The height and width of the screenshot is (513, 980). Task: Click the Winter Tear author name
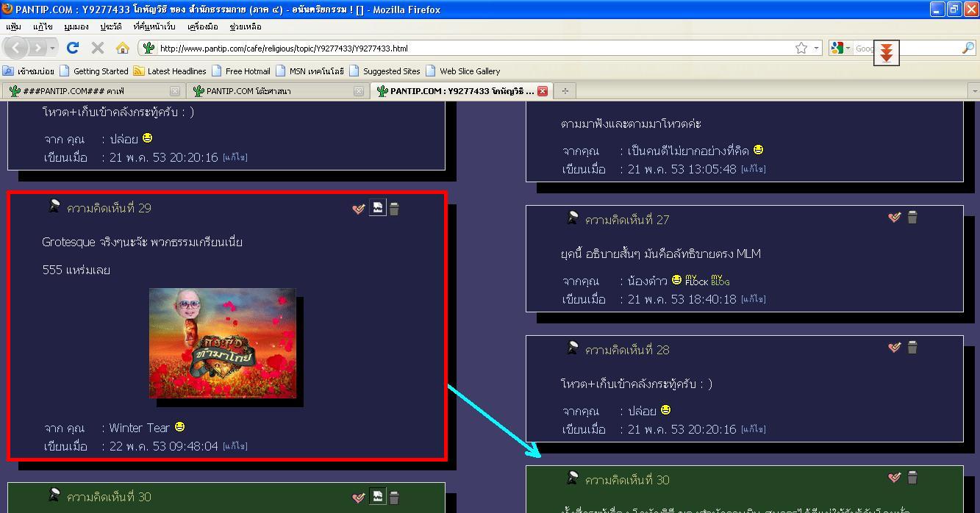coord(140,427)
